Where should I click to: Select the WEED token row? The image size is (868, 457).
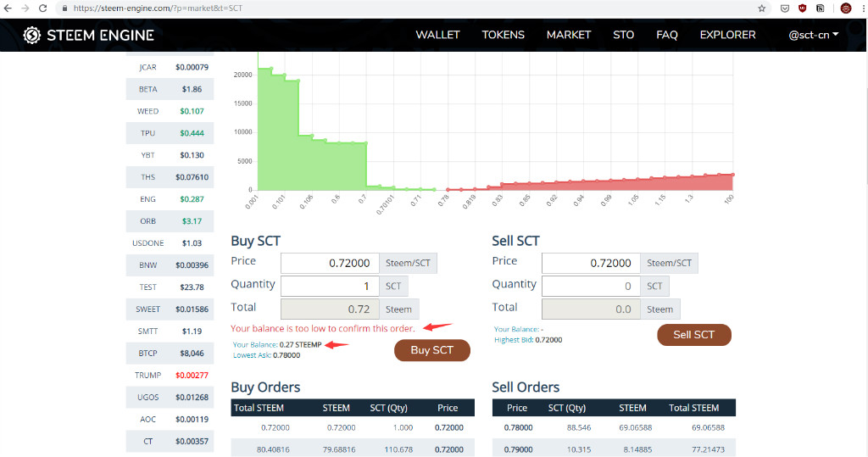pyautogui.click(x=170, y=111)
